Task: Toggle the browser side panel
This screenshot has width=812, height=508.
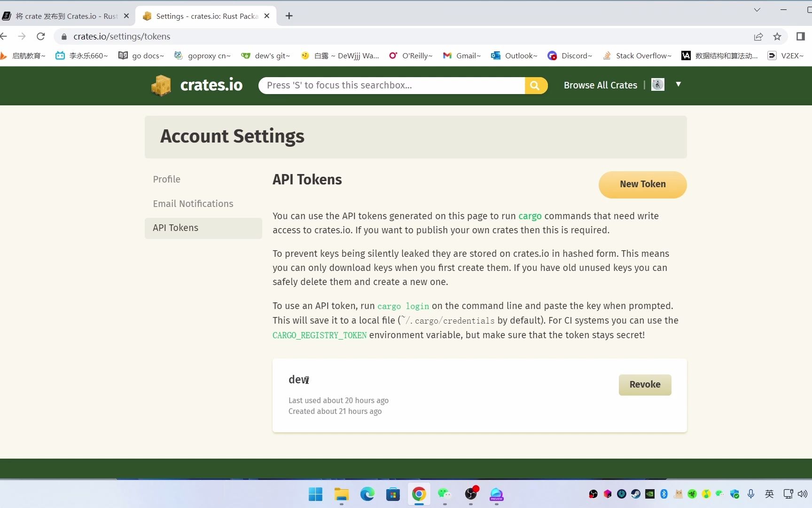Action: 801,36
